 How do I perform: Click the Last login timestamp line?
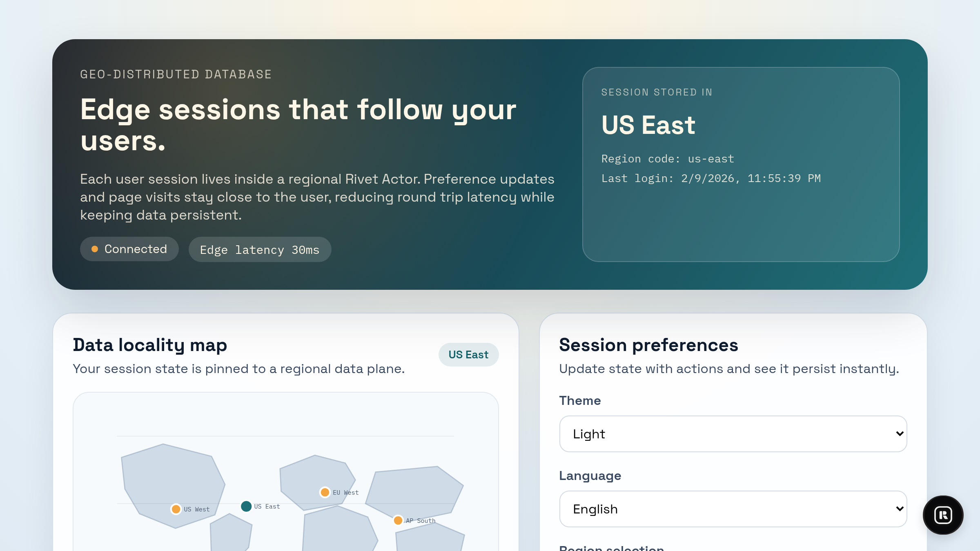tap(711, 178)
